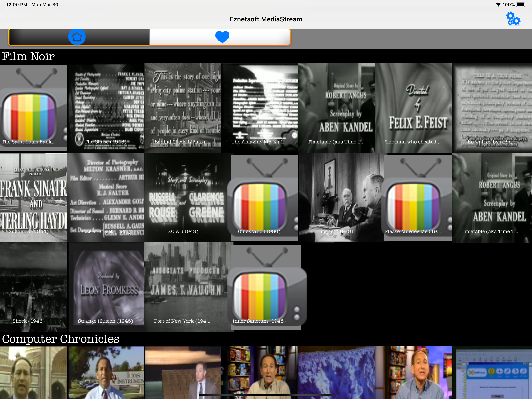Open Computer Chronicles episode with man before domed building

point(34,372)
